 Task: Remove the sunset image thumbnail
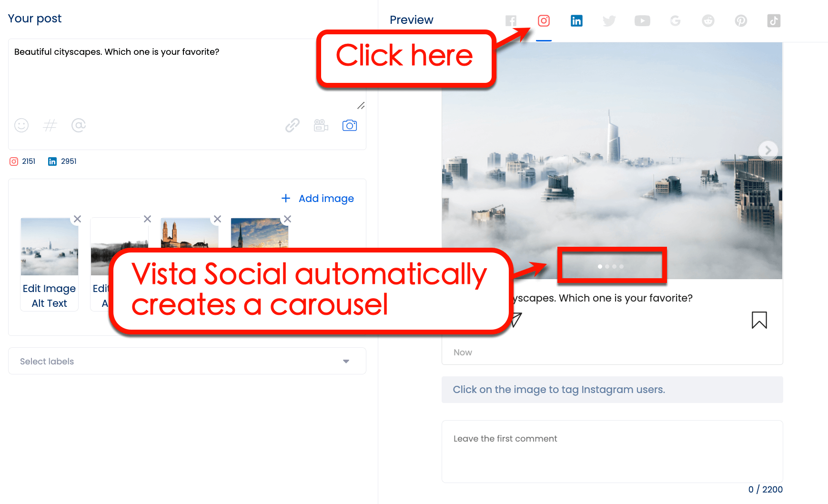pos(287,219)
